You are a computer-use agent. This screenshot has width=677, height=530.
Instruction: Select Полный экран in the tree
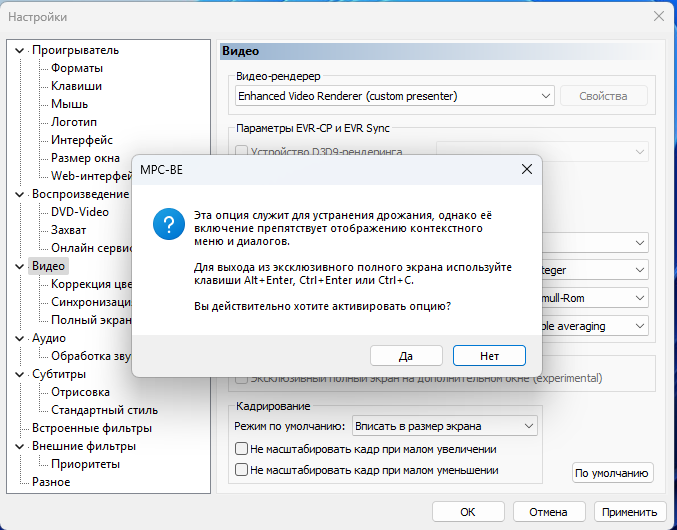click(x=91, y=320)
